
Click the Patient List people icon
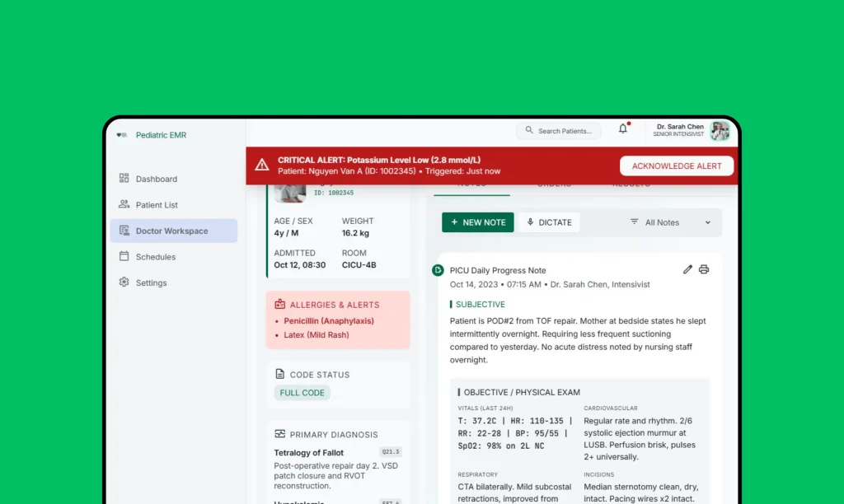click(x=124, y=204)
